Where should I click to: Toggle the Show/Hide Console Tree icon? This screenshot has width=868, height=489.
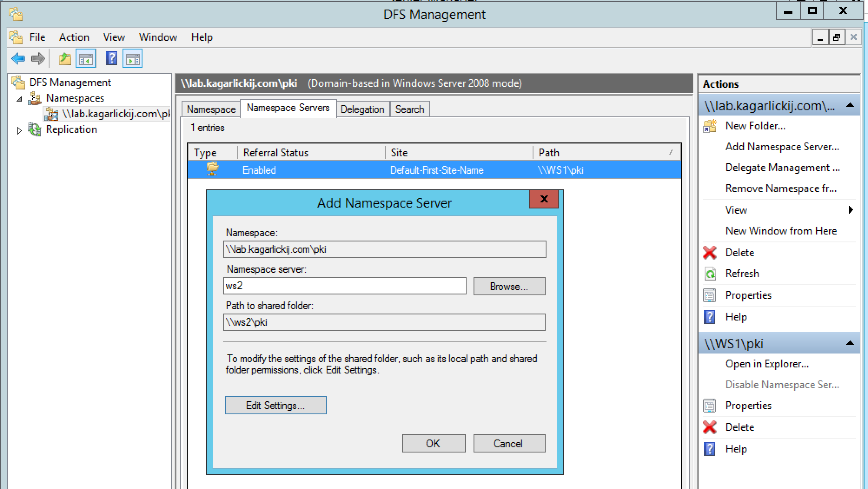86,59
